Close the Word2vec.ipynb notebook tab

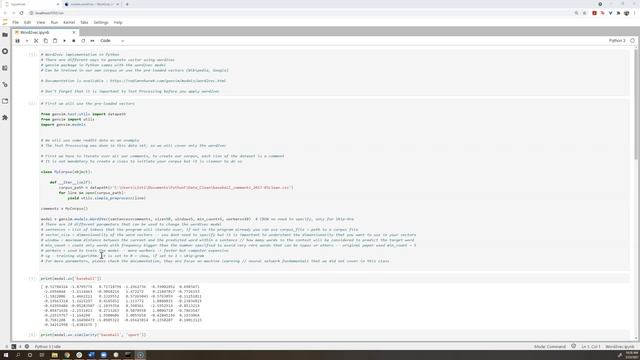74,32
